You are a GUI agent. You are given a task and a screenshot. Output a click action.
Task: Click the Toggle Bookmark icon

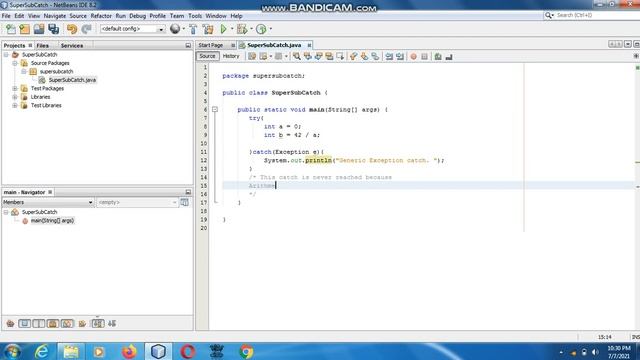pos(375,56)
